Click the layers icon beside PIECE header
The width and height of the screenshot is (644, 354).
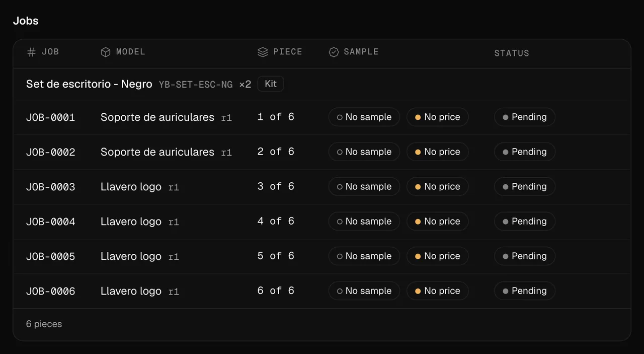click(263, 52)
